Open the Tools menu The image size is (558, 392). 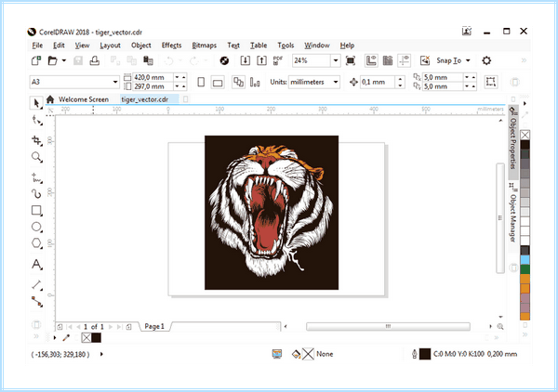coord(286,46)
